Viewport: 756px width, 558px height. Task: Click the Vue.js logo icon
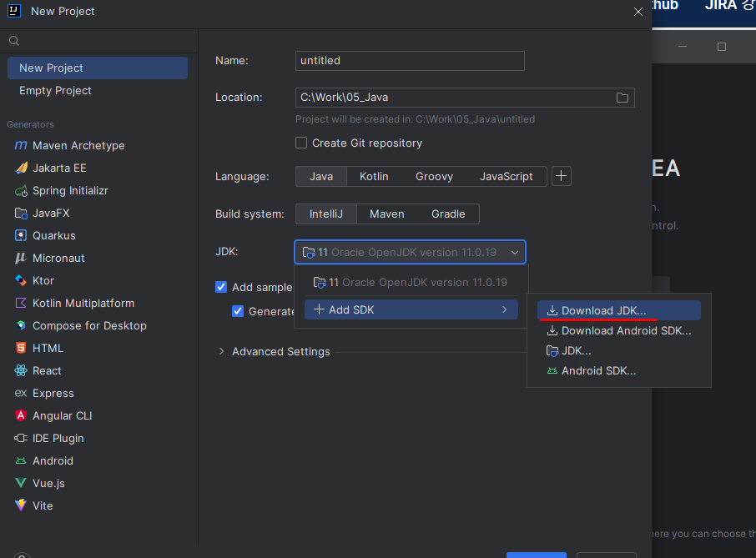point(21,483)
